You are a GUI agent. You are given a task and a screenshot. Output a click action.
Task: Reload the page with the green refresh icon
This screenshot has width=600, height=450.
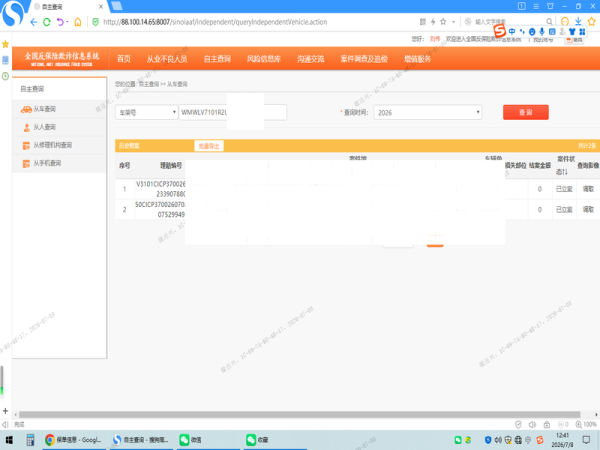tap(47, 22)
